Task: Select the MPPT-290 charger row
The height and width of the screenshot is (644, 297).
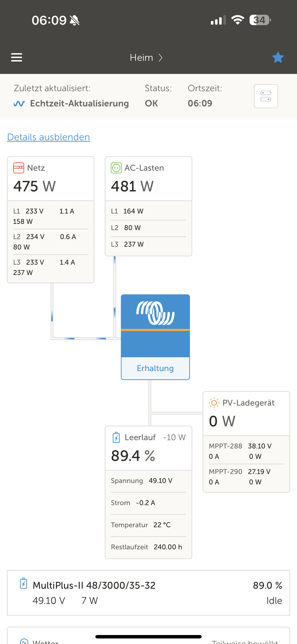Action: (x=246, y=477)
